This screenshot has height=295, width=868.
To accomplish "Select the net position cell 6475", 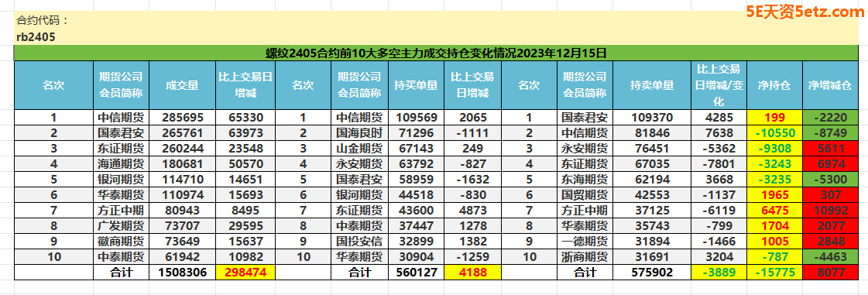I will point(774,211).
